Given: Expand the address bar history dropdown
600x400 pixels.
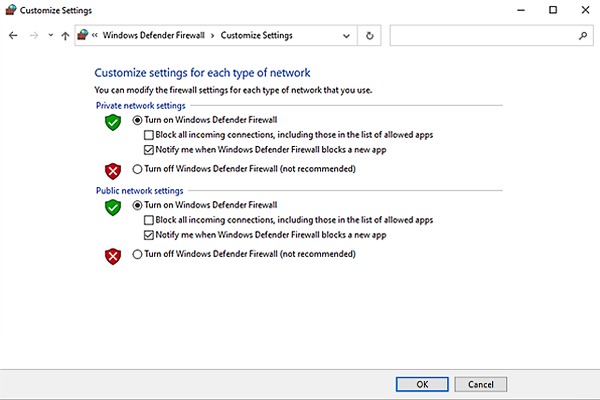Looking at the screenshot, I should click(346, 36).
